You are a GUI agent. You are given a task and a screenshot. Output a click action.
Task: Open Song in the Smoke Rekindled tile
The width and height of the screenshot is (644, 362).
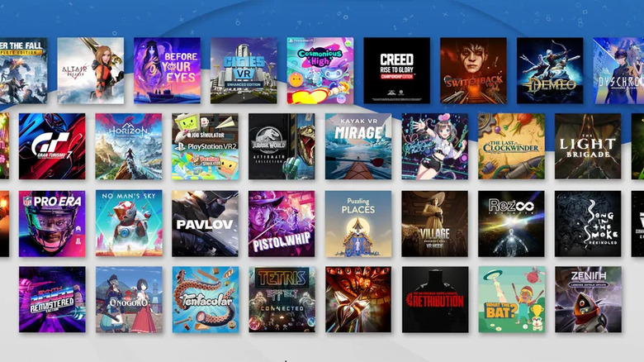point(588,224)
